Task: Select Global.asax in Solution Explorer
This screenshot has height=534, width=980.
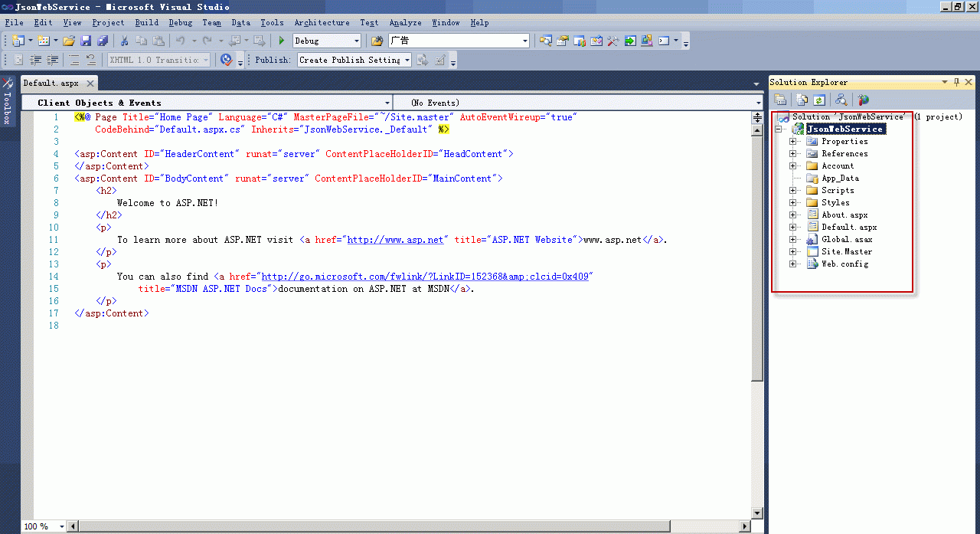Action: click(x=847, y=239)
